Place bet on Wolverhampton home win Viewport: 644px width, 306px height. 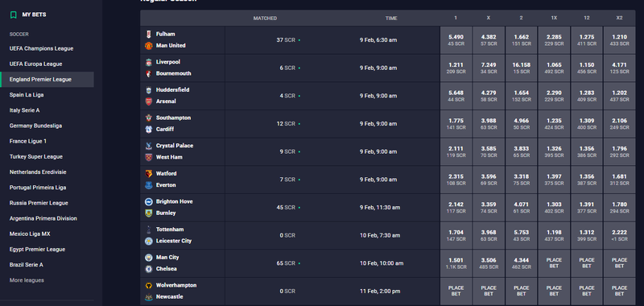[x=456, y=292]
